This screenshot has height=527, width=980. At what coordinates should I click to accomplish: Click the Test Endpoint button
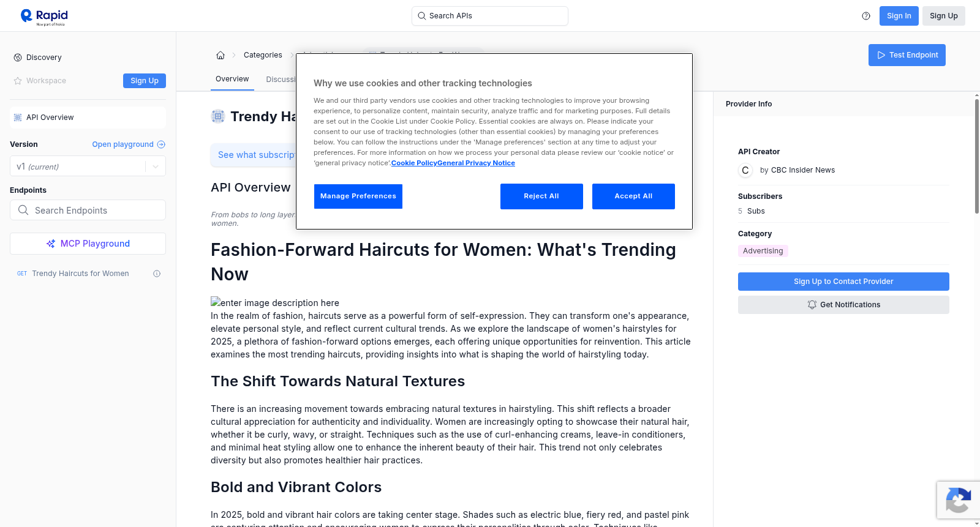pos(907,55)
